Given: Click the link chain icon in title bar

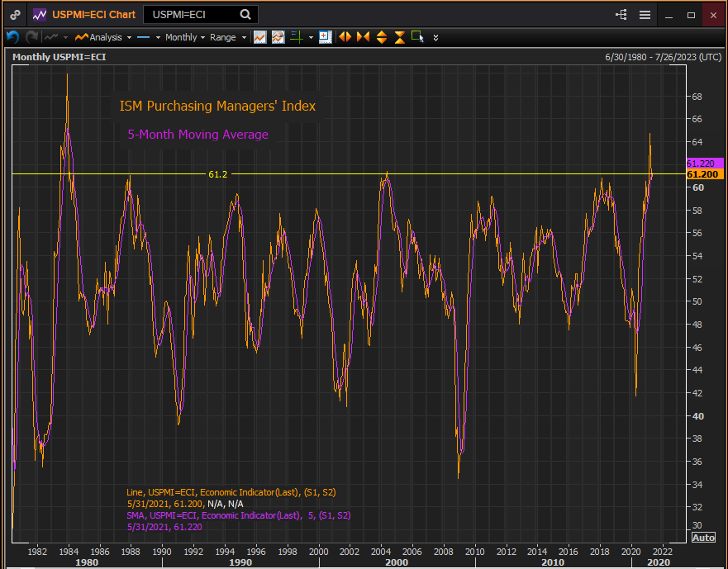Looking at the screenshot, I should (16, 15).
